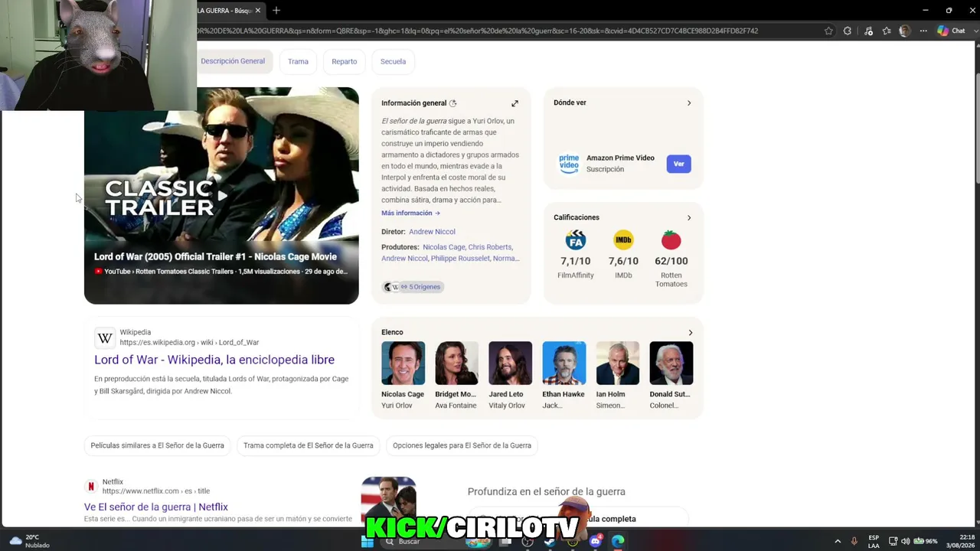Open the volume speaker tray icon
The height and width of the screenshot is (551, 980).
pos(906,542)
